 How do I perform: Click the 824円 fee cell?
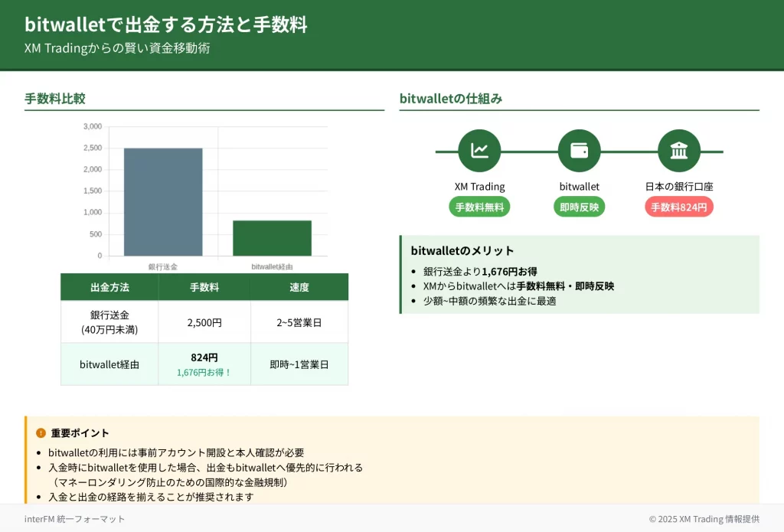[204, 357]
